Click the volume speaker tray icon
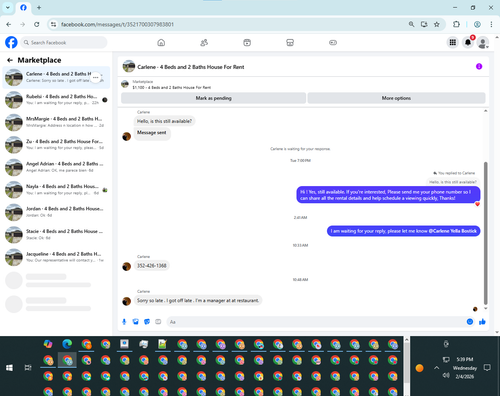 (x=446, y=375)
